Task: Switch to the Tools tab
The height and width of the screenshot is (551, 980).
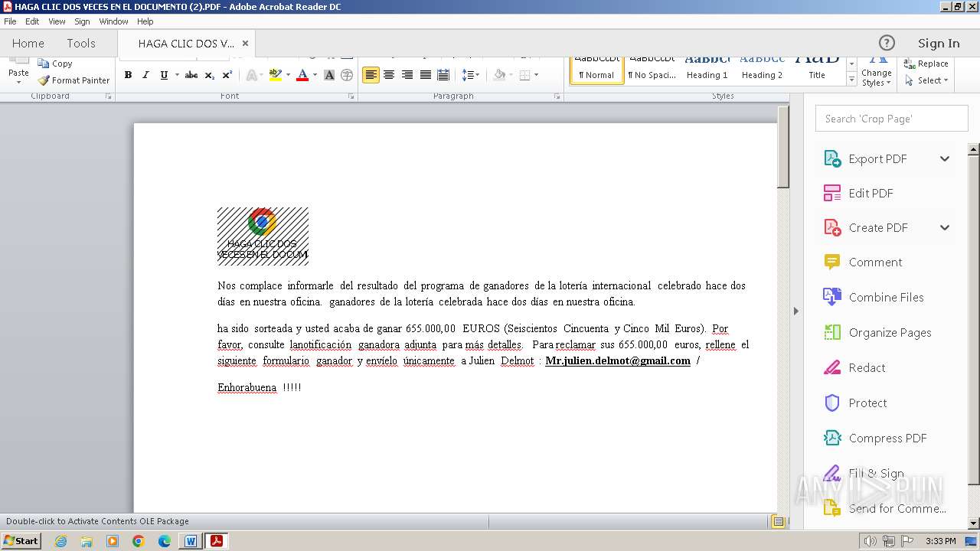Action: pyautogui.click(x=81, y=43)
